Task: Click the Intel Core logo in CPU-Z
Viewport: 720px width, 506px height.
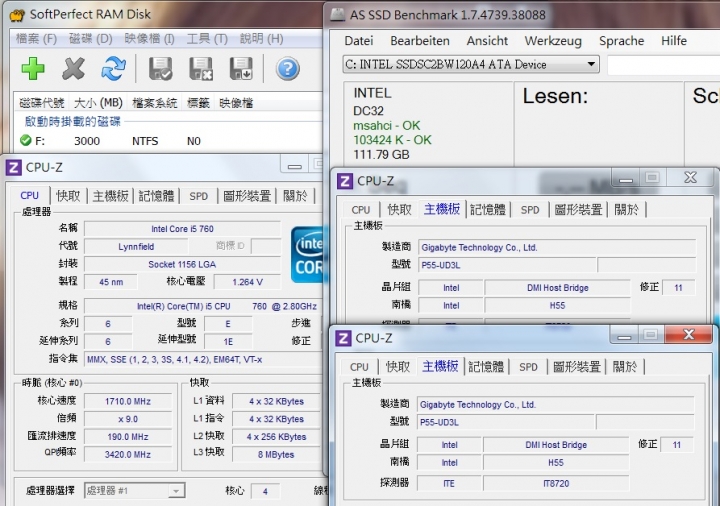Action: tap(307, 255)
